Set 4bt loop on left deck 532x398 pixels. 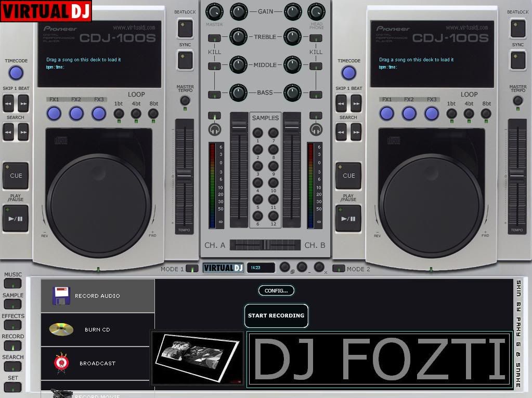136,114
